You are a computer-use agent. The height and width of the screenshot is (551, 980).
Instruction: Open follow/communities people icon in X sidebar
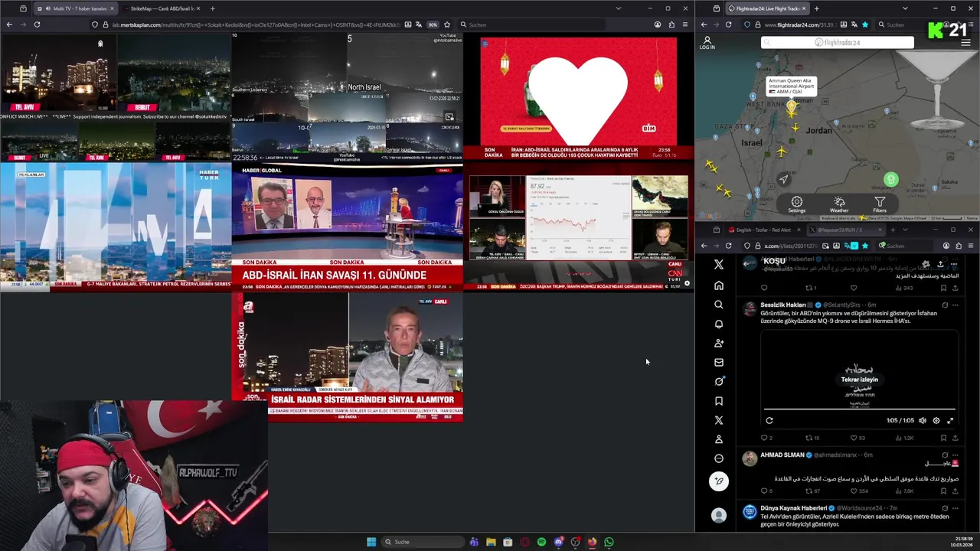[718, 343]
